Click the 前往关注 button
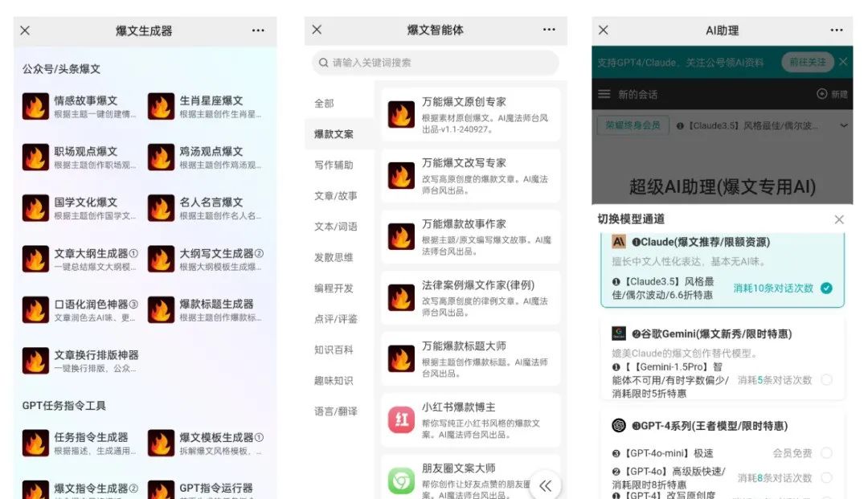 (807, 62)
